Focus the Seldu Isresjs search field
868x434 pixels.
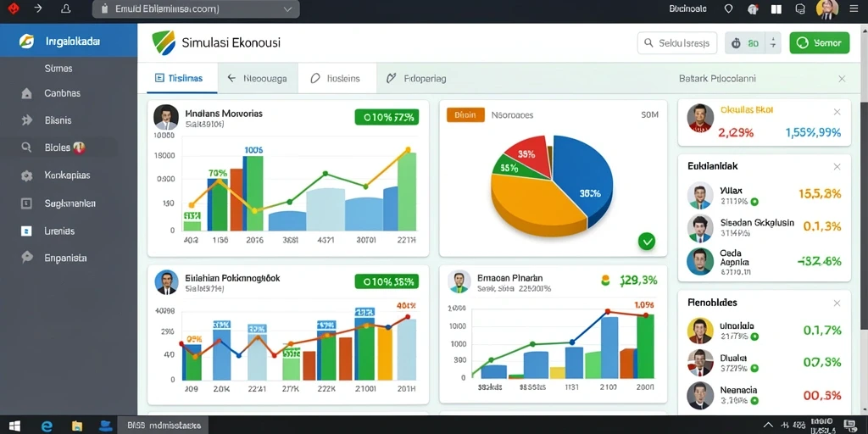coord(677,42)
